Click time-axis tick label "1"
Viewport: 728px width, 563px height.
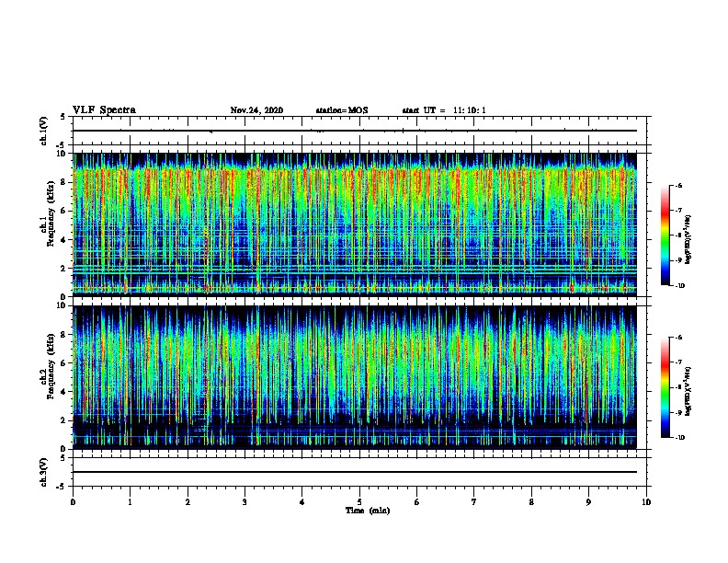point(130,501)
